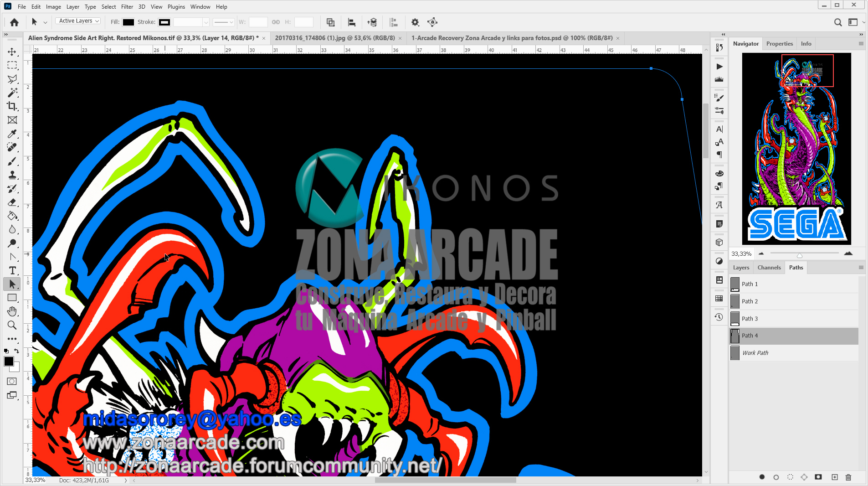Select the Horizontal Type tool
868x486 pixels.
tap(12, 271)
